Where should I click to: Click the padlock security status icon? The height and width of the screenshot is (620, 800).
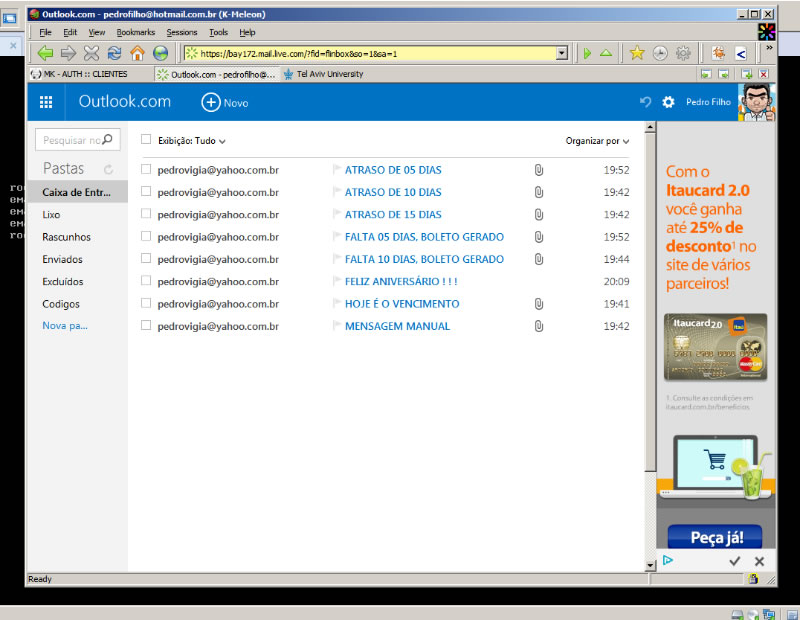click(x=753, y=579)
